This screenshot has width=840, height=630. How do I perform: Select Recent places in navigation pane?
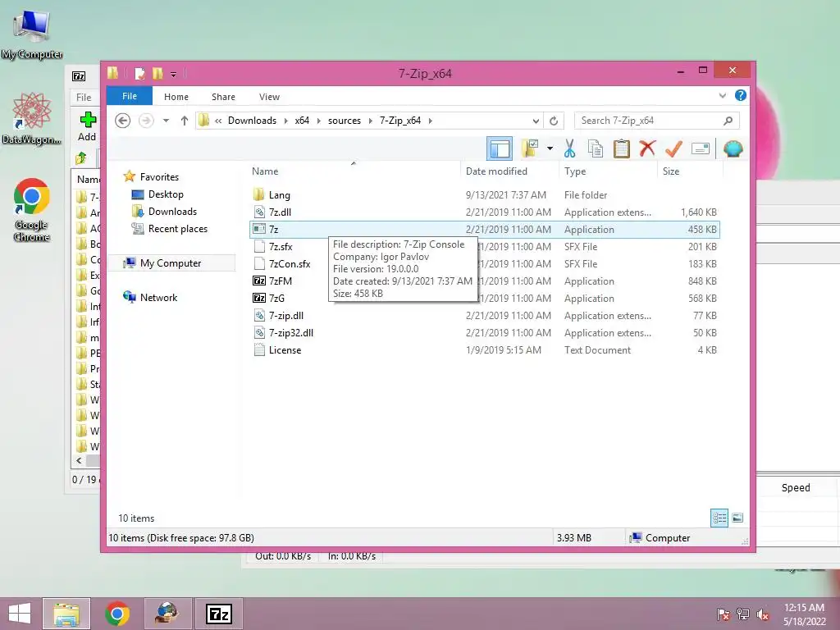(177, 229)
